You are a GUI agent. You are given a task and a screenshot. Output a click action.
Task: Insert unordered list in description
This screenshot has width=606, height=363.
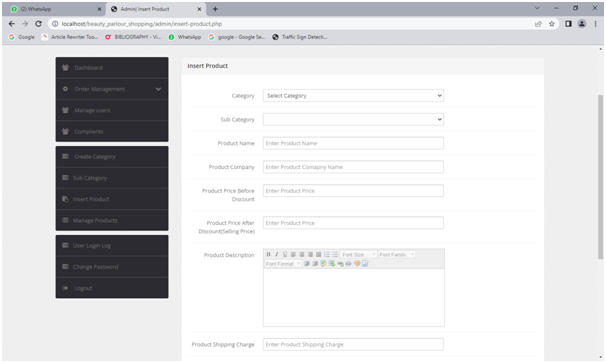coord(335,254)
